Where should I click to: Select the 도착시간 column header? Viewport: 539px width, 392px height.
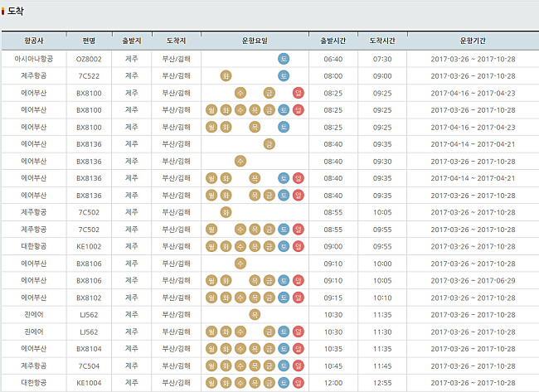point(382,41)
